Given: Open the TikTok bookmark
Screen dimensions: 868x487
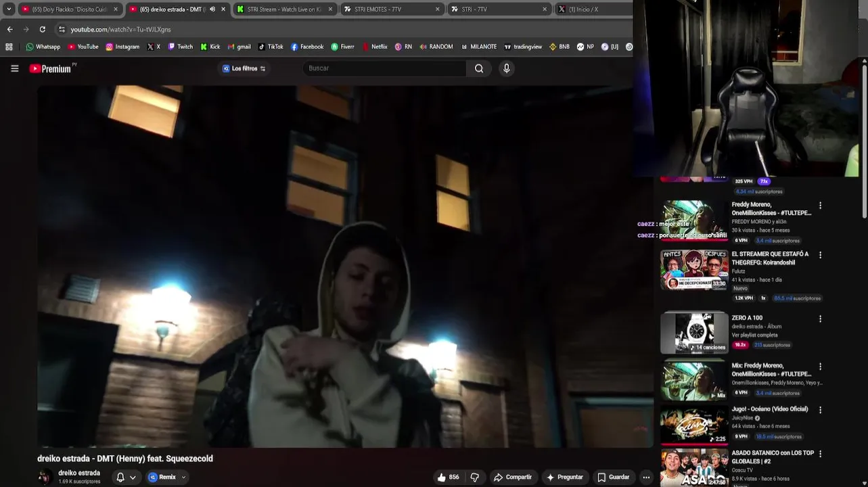Looking at the screenshot, I should pos(271,47).
